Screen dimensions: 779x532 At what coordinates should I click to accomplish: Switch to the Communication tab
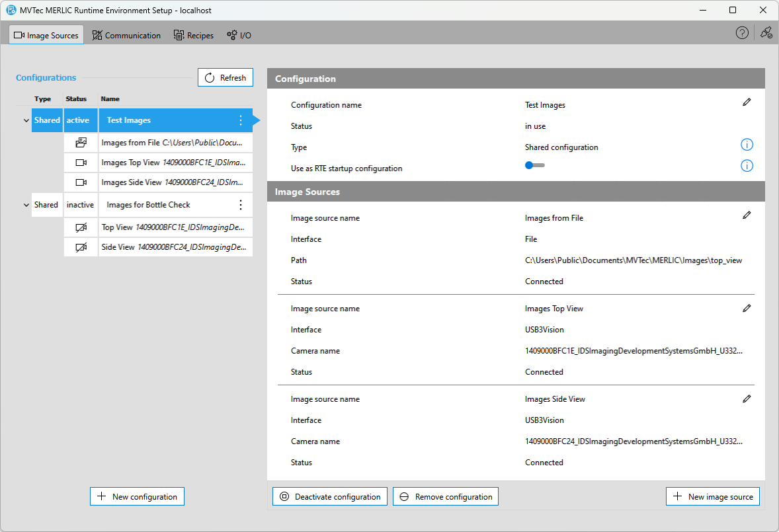point(126,36)
